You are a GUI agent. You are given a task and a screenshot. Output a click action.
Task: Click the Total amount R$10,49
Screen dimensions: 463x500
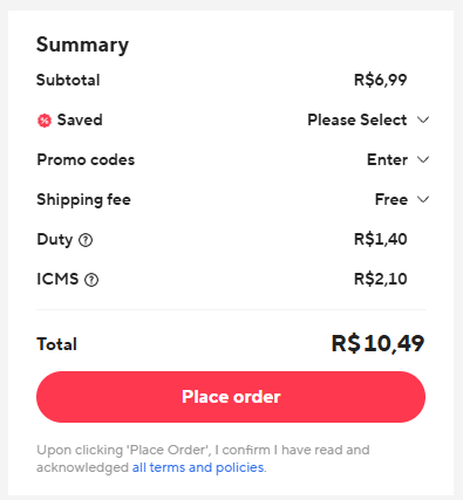point(378,344)
